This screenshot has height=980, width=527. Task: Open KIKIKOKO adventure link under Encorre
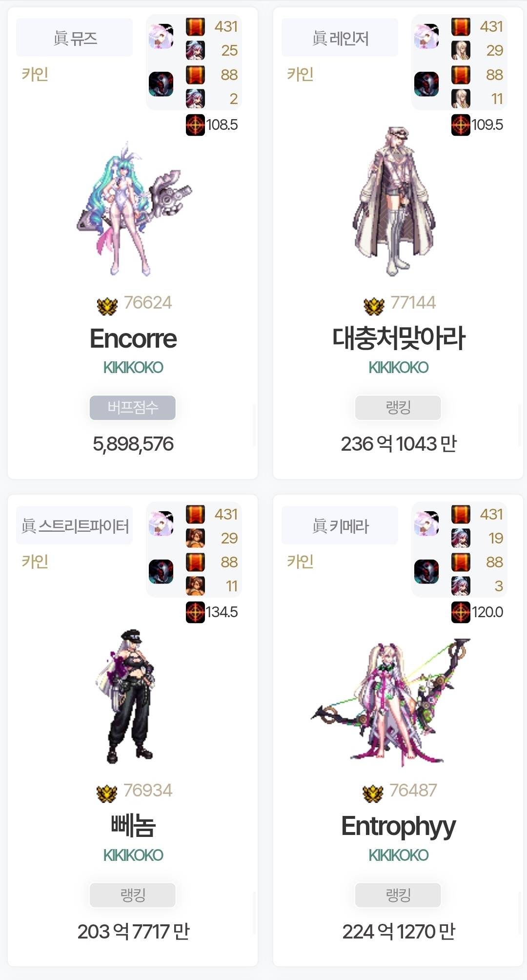(x=133, y=367)
